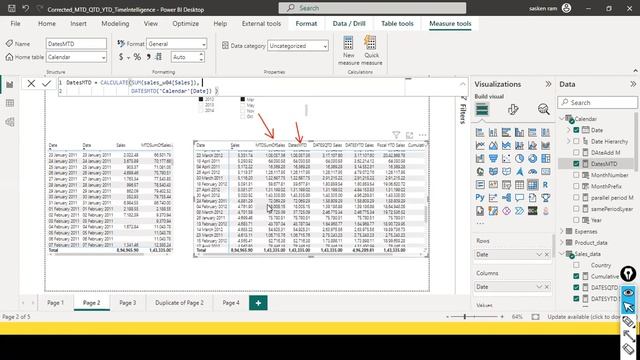
Task: Select the Matrix visual
Action: tap(532, 184)
